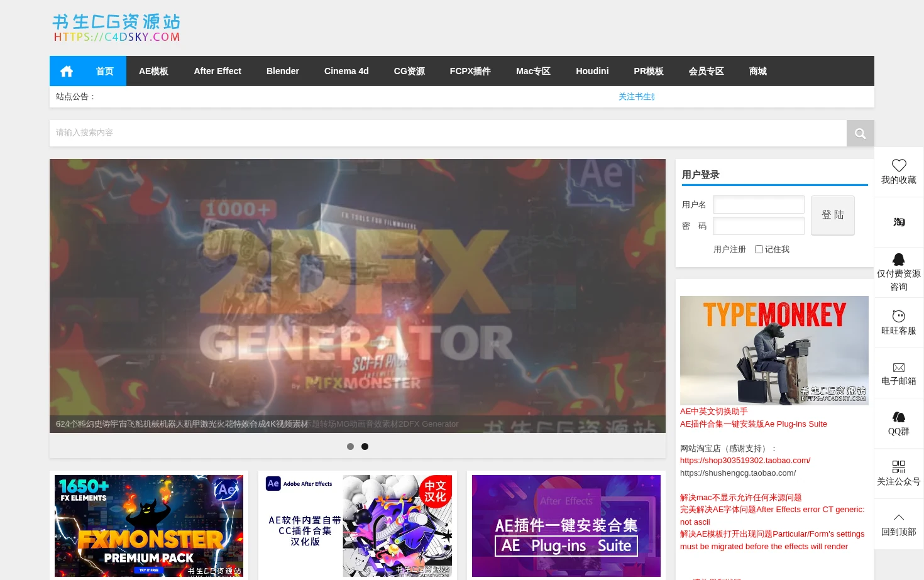Click the QQ paid resource consultation icon

tap(899, 260)
